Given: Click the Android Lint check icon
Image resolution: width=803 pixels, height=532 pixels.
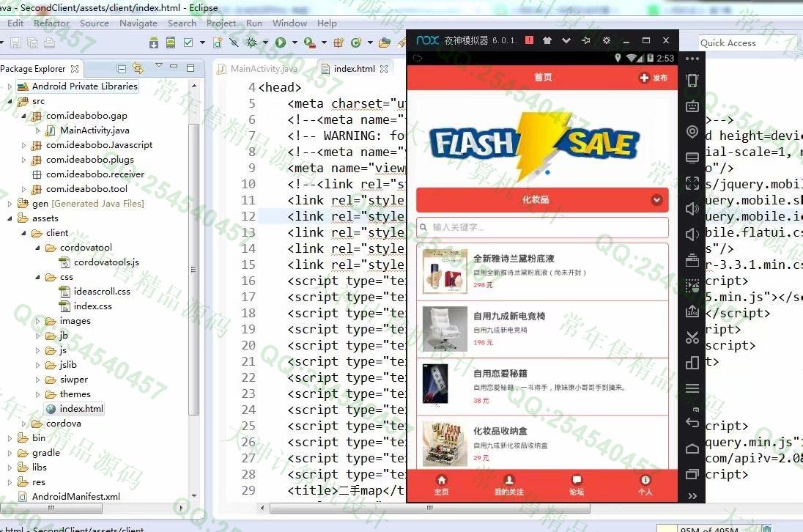Looking at the screenshot, I should click(188, 43).
